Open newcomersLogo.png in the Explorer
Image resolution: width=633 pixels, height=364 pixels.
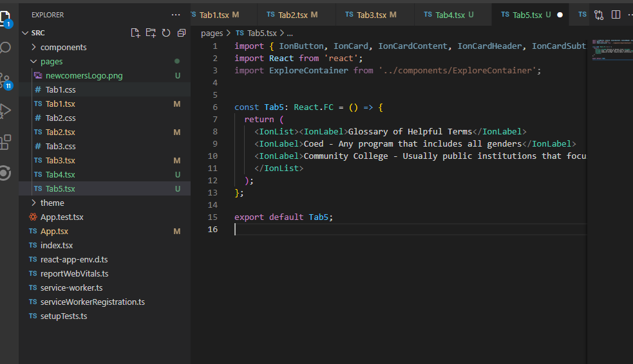[x=84, y=76]
